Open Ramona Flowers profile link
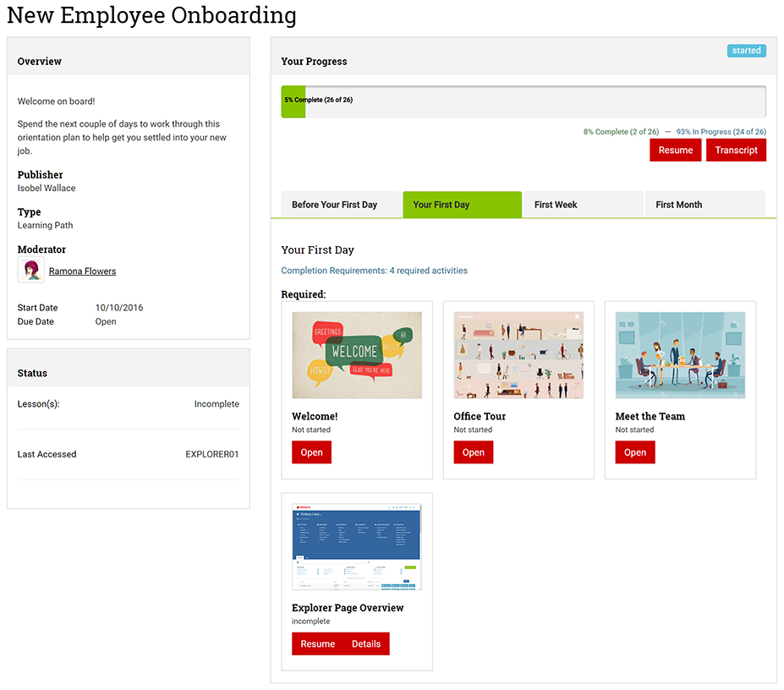 coord(82,271)
